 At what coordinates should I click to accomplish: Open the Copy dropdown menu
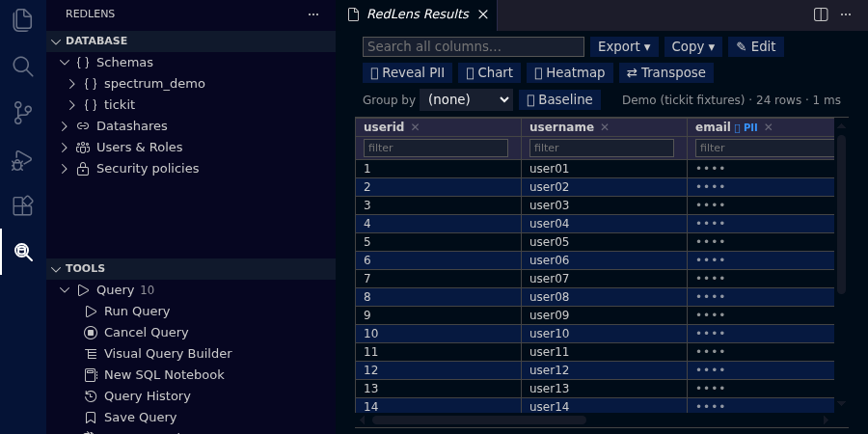click(693, 46)
